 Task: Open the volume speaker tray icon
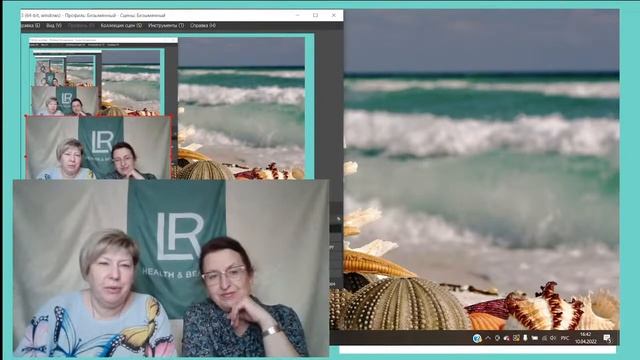(x=553, y=338)
